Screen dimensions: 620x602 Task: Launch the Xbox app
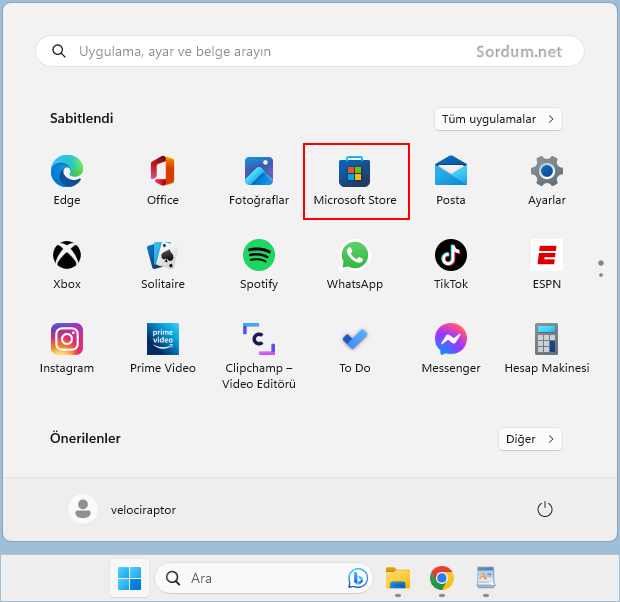[67, 264]
